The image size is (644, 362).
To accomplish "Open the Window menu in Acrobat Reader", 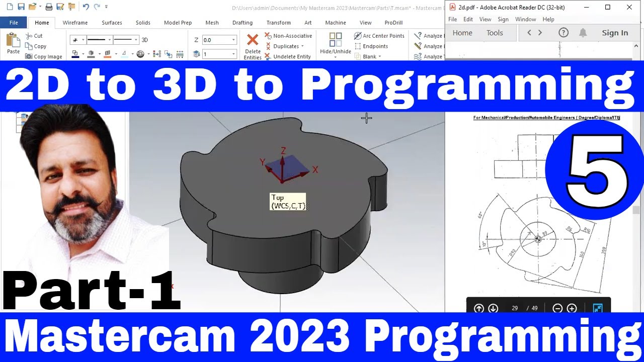I will (x=526, y=19).
